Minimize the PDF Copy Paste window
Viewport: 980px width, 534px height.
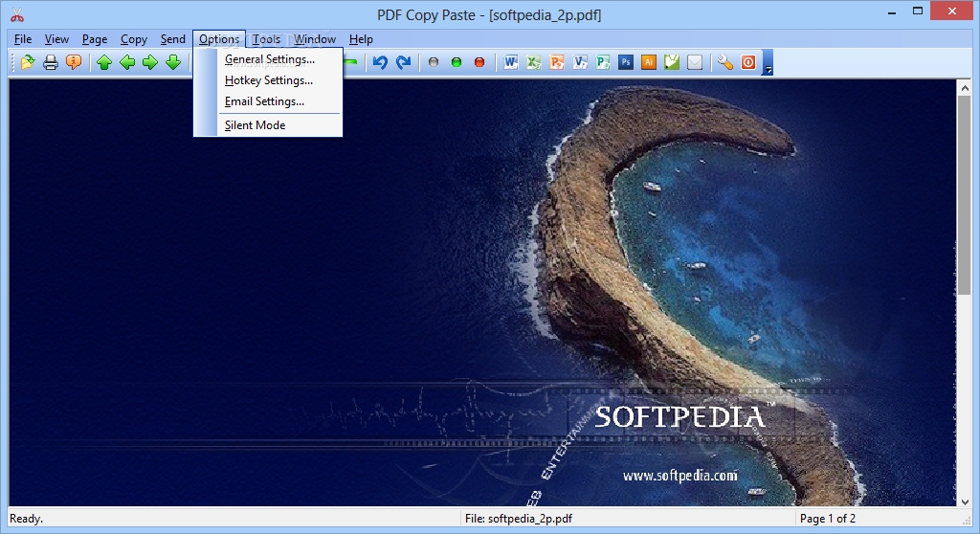(891, 11)
